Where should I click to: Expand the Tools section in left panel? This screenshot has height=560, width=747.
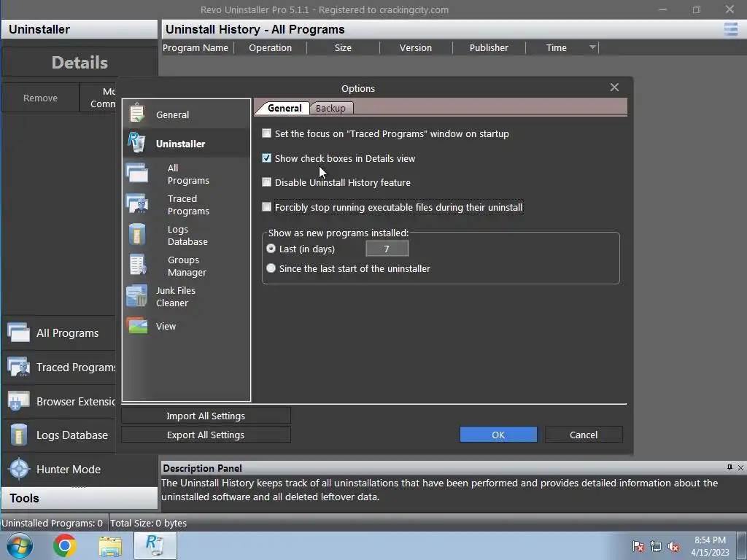coord(79,498)
